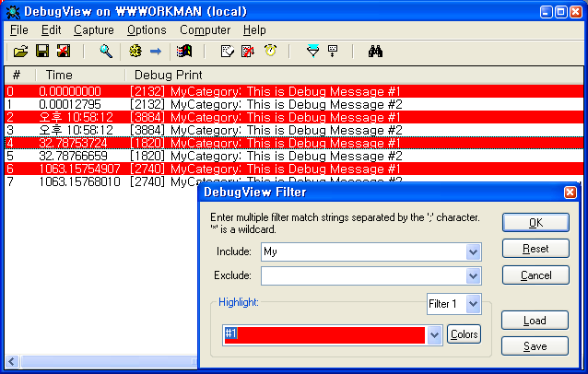This screenshot has width=588, height=374.
Task: Open the Computer menu
Action: [206, 30]
